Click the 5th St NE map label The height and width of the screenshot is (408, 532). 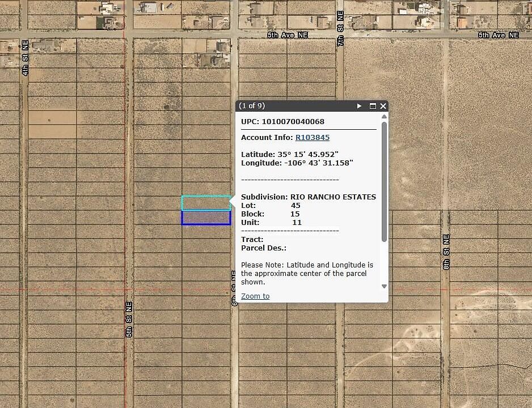point(129,320)
